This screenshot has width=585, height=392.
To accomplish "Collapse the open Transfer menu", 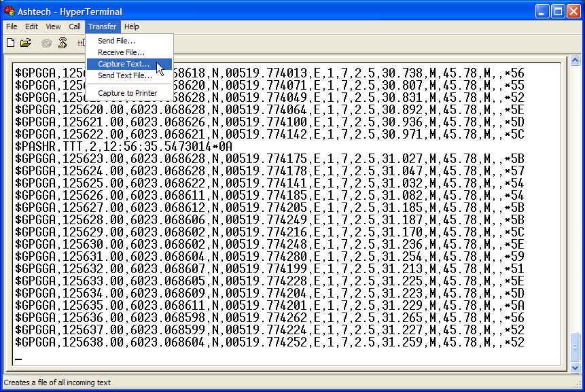I will coord(103,26).
